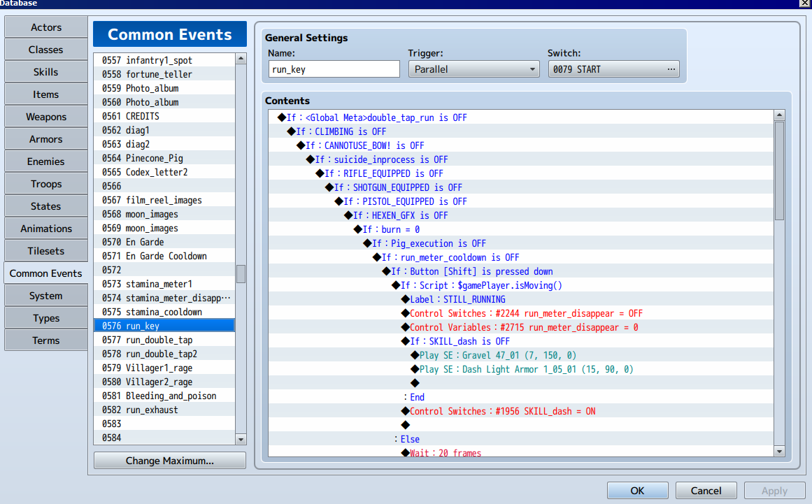Select the Play SE Gravel 47_01 command
The height and width of the screenshot is (504, 812).
point(522,355)
